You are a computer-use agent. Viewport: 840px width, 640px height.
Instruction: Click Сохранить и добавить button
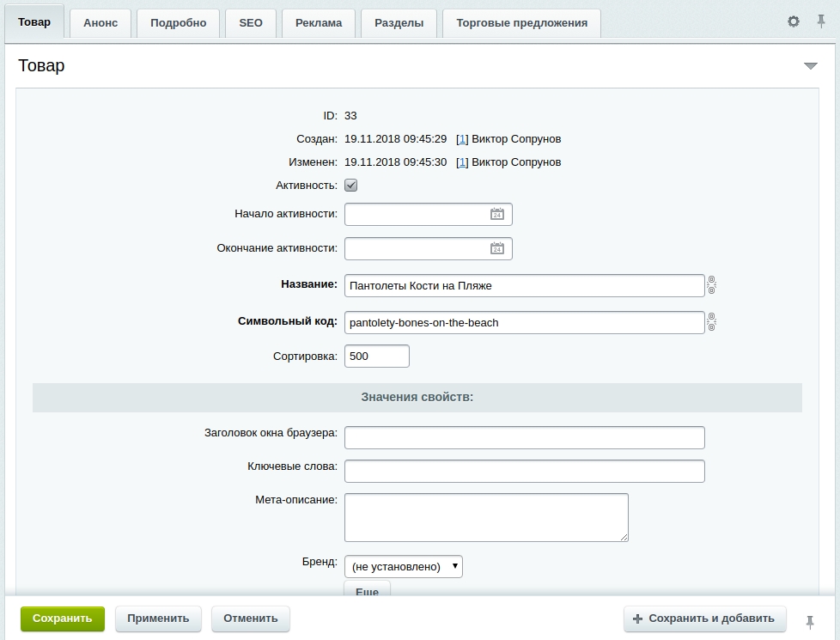coord(704,619)
